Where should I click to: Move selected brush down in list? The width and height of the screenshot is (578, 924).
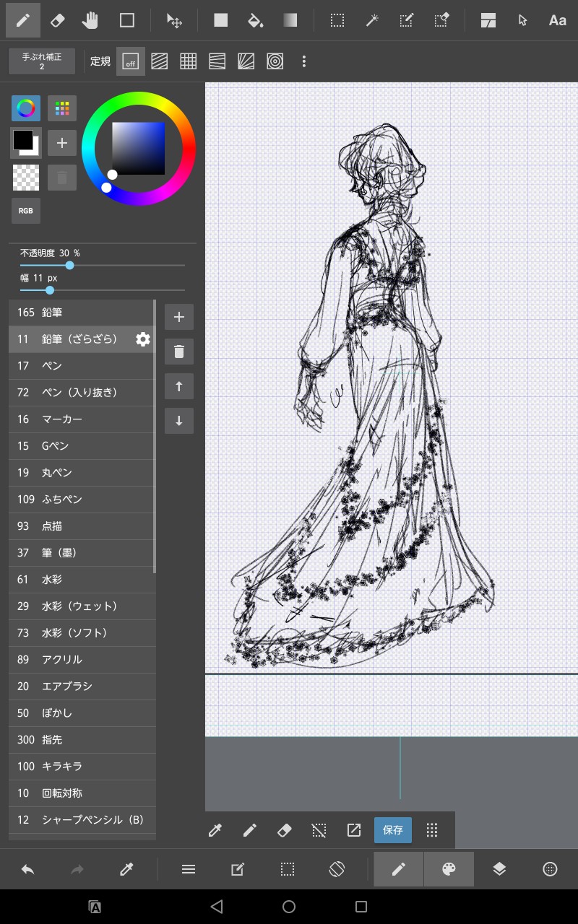click(179, 421)
